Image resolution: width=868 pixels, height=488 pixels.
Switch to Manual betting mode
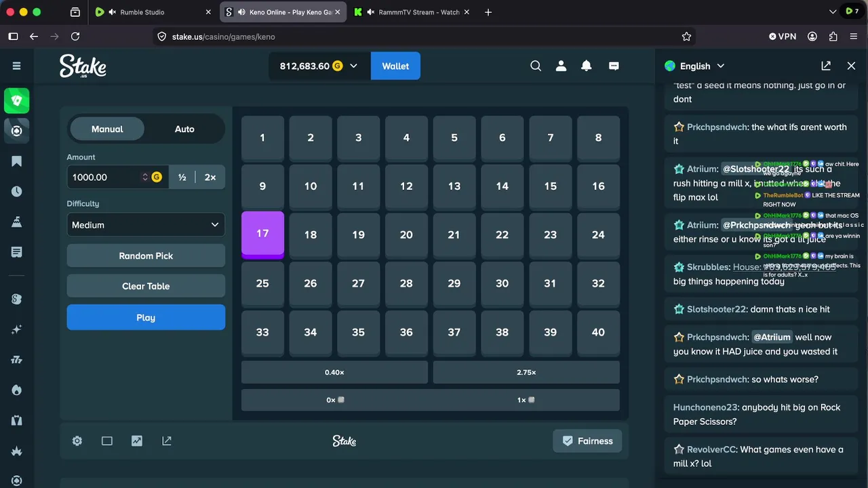pyautogui.click(x=107, y=129)
